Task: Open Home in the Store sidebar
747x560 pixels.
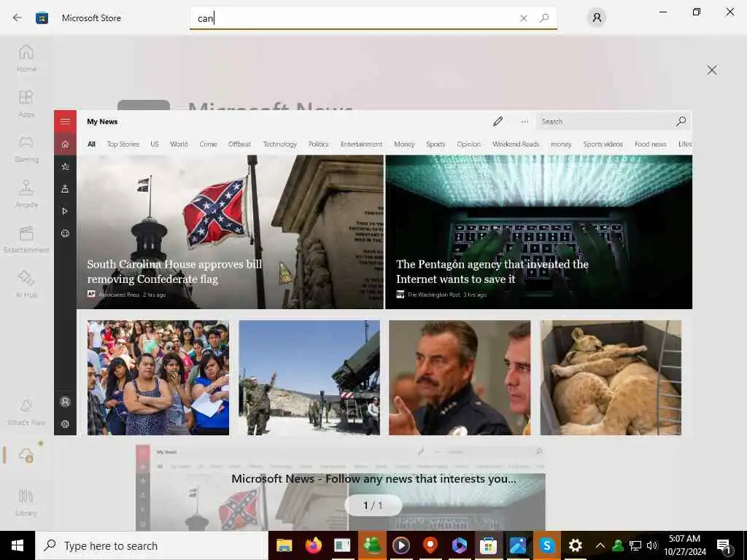Action: click(26, 58)
